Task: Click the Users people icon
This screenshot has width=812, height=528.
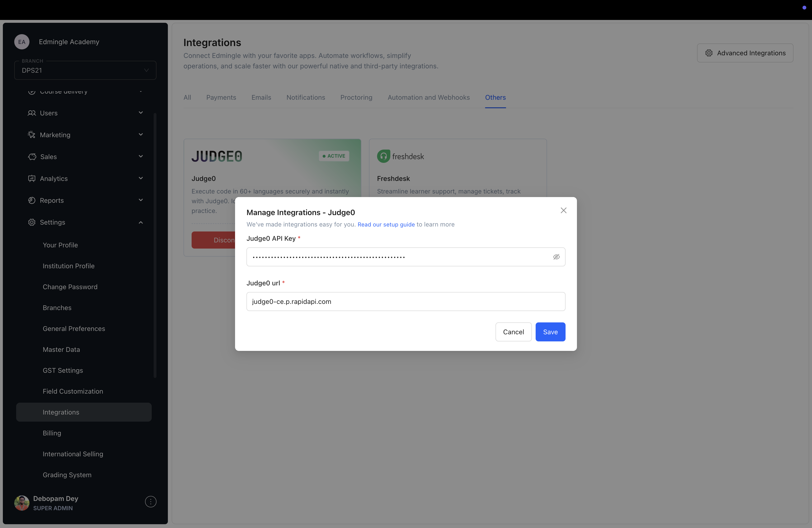Action: pyautogui.click(x=32, y=113)
